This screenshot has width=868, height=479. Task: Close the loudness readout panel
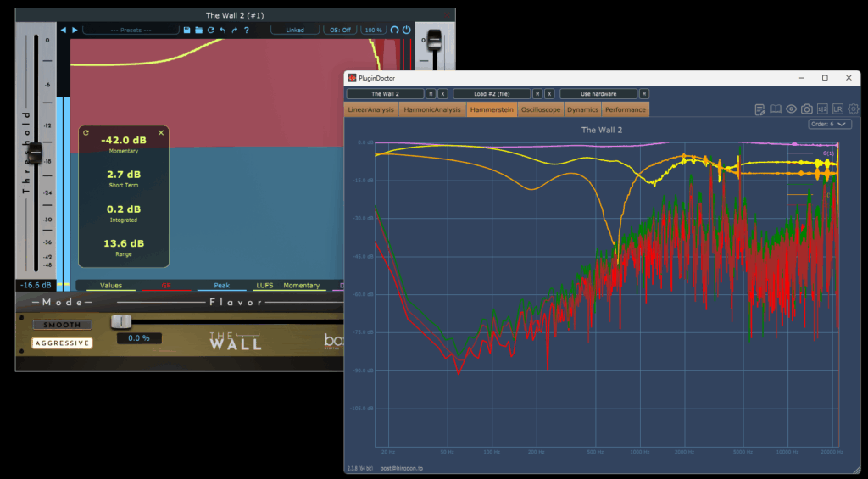pyautogui.click(x=161, y=133)
